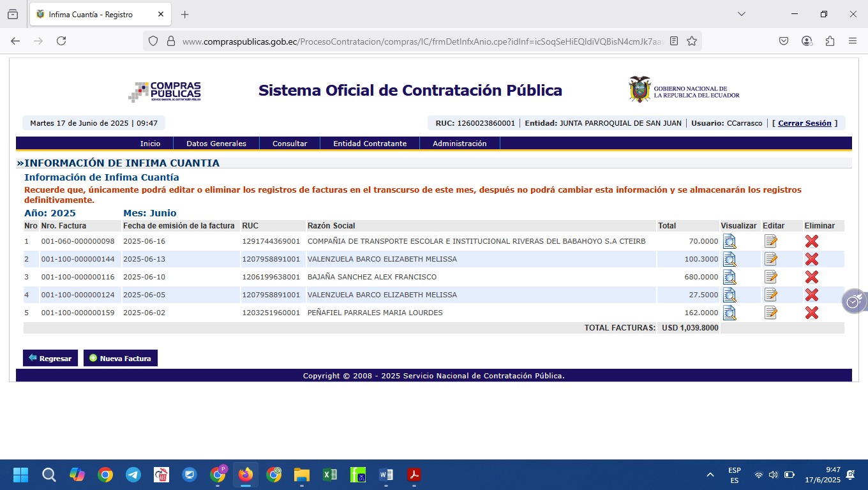868x490 pixels.
Task: Open the Inicio menu
Action: point(150,144)
